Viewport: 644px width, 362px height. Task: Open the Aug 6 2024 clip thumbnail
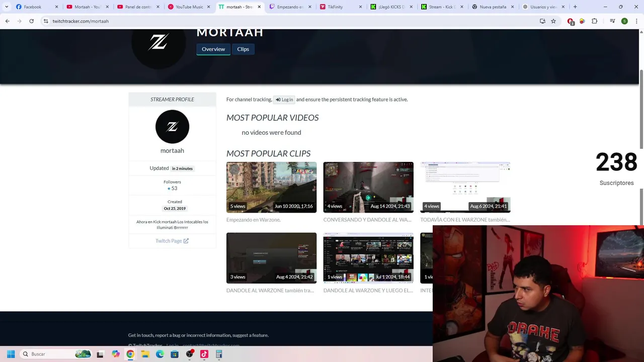[x=465, y=187]
